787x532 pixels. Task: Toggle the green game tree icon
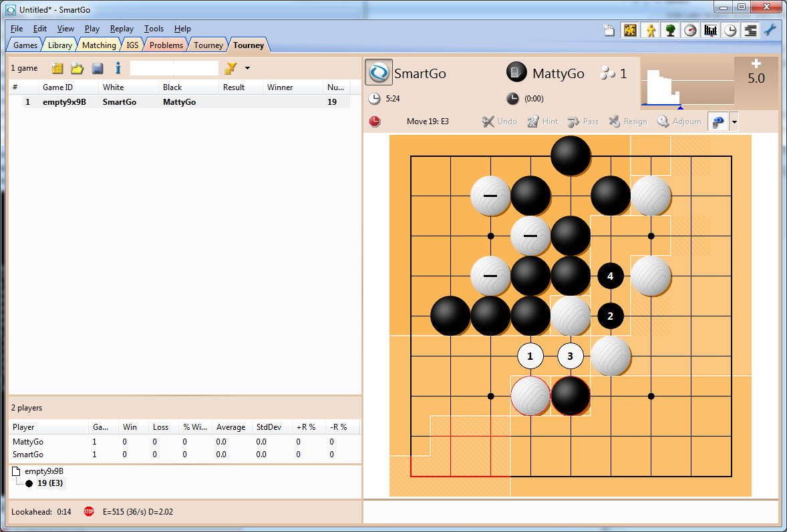click(x=671, y=30)
